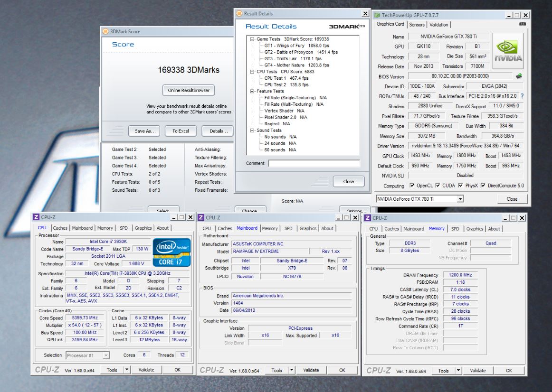Click the Driver Version value field
Image resolution: width=552 pixels, height=392 pixels.
466,146
